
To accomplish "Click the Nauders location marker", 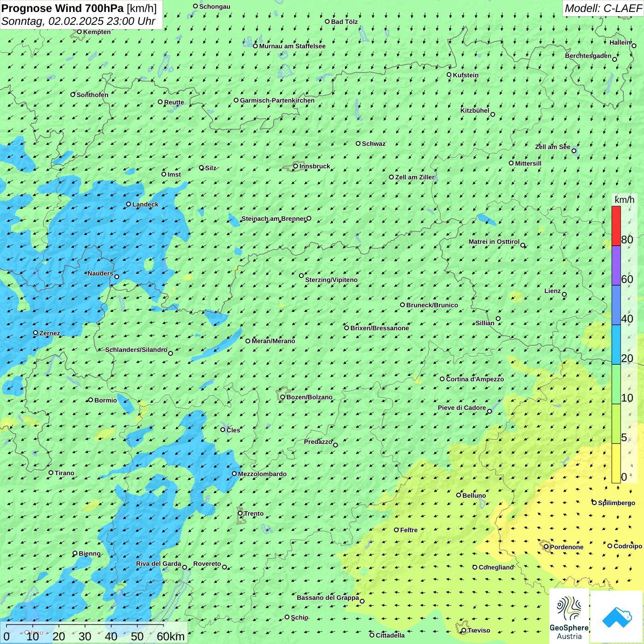I will [117, 277].
